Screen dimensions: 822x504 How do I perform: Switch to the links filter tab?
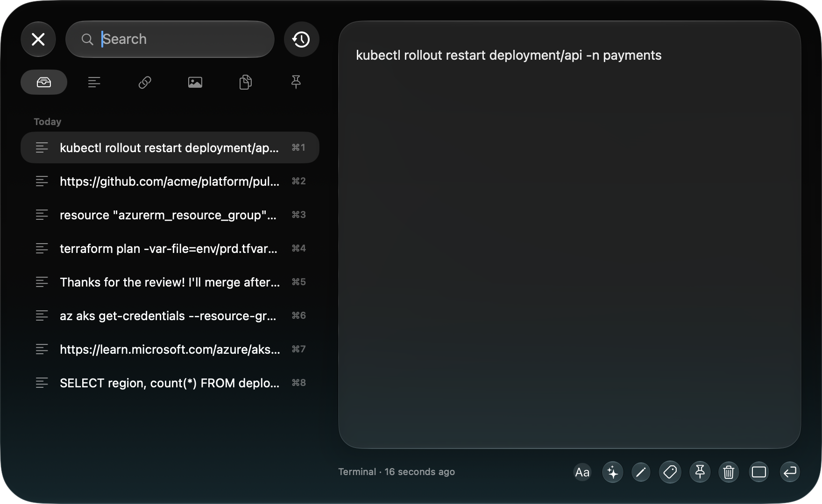[x=145, y=82]
